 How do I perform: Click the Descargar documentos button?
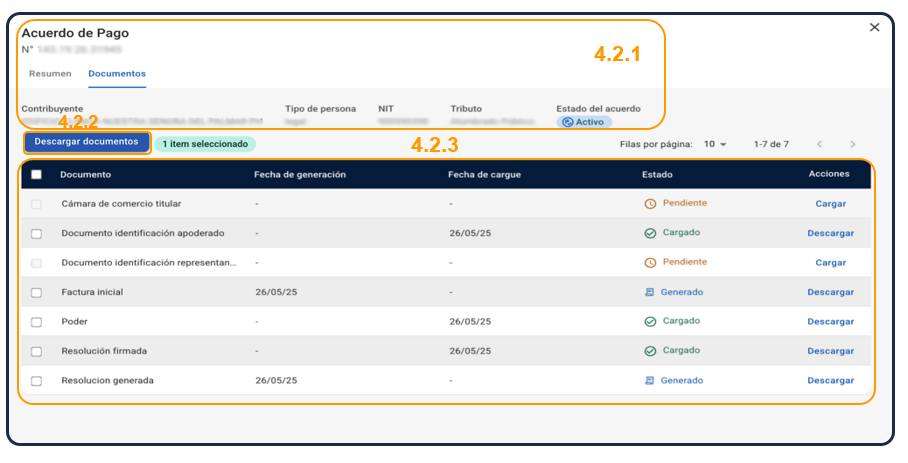click(86, 142)
